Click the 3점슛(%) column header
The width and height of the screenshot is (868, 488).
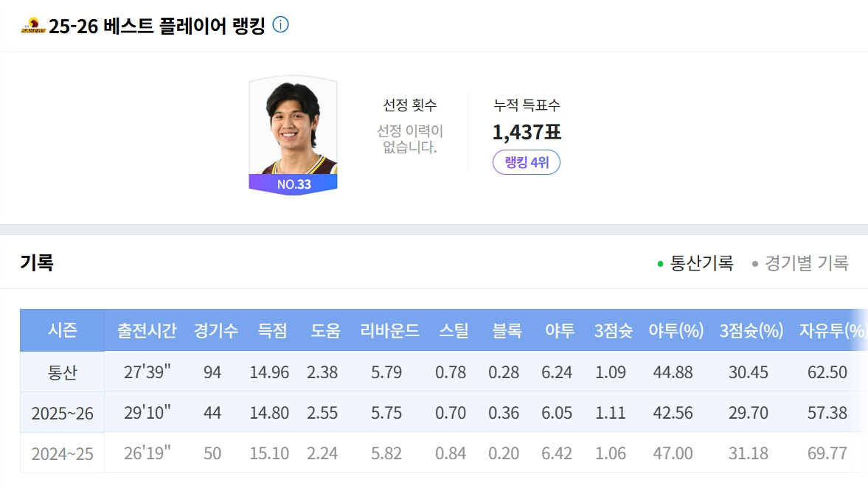(751, 330)
